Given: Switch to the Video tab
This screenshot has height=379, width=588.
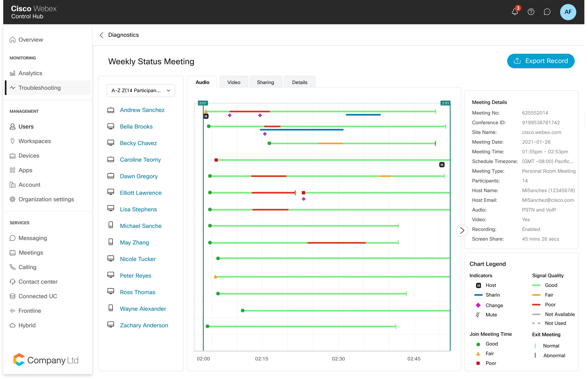Looking at the screenshot, I should tap(234, 82).
